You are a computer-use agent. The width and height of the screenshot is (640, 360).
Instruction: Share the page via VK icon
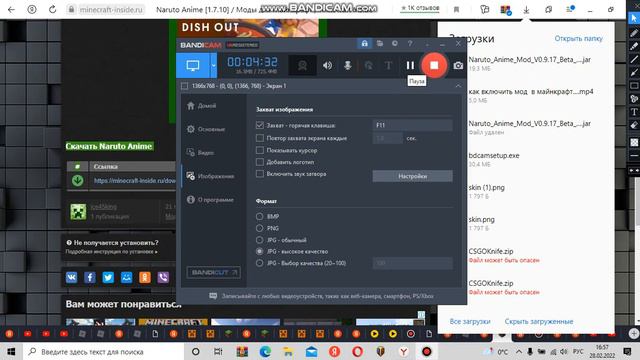click(x=71, y=278)
